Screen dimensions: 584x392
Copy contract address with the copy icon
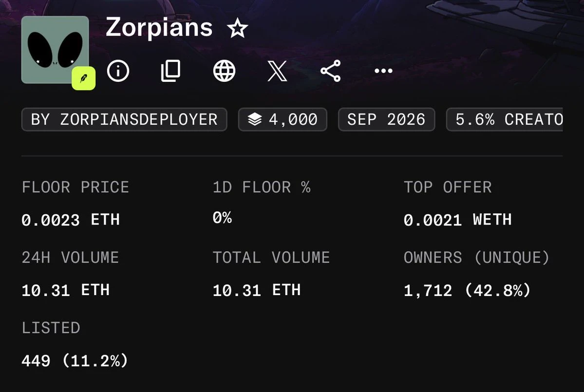(170, 70)
